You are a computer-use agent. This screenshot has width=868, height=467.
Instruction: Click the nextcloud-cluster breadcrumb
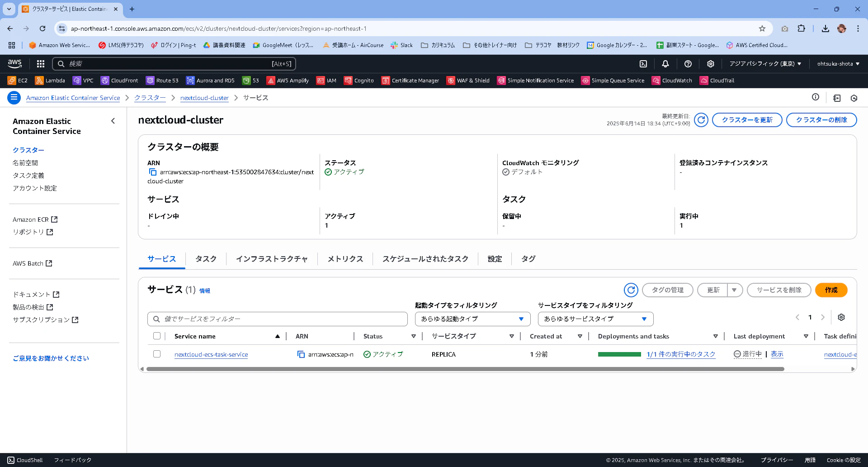coord(204,98)
